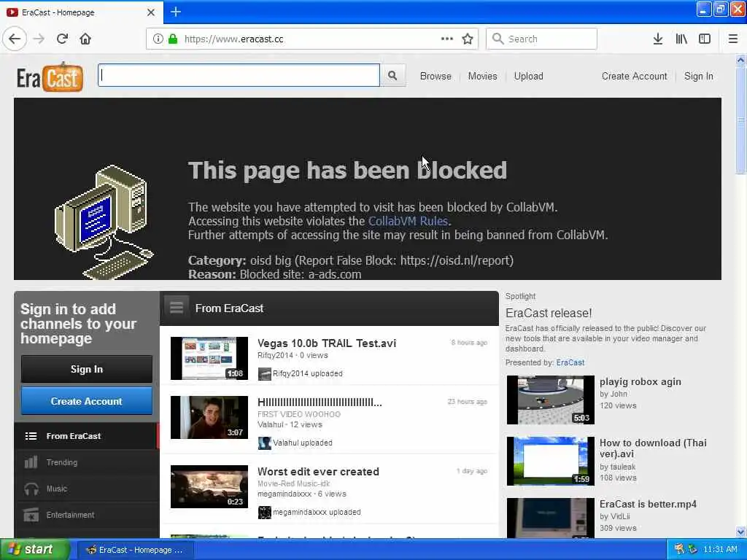Reload the current page
747x560 pixels.
click(x=63, y=39)
